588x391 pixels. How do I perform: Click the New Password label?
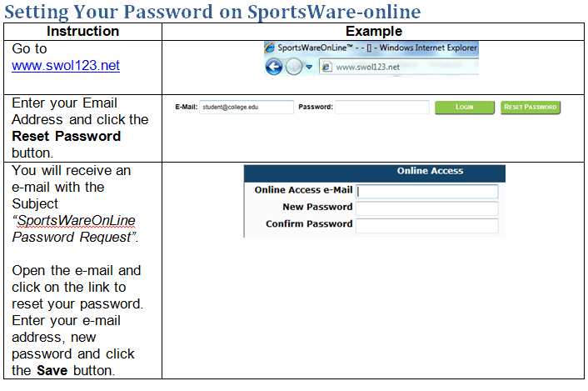(x=317, y=207)
